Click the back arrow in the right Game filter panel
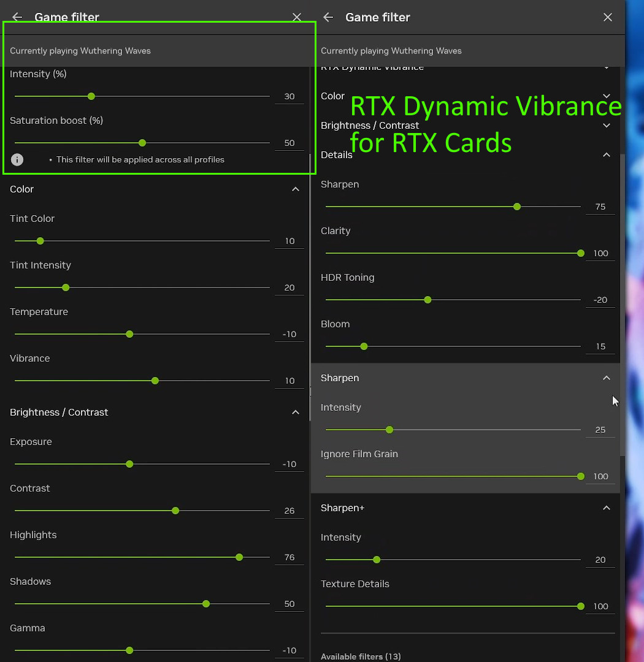644x662 pixels. (328, 17)
